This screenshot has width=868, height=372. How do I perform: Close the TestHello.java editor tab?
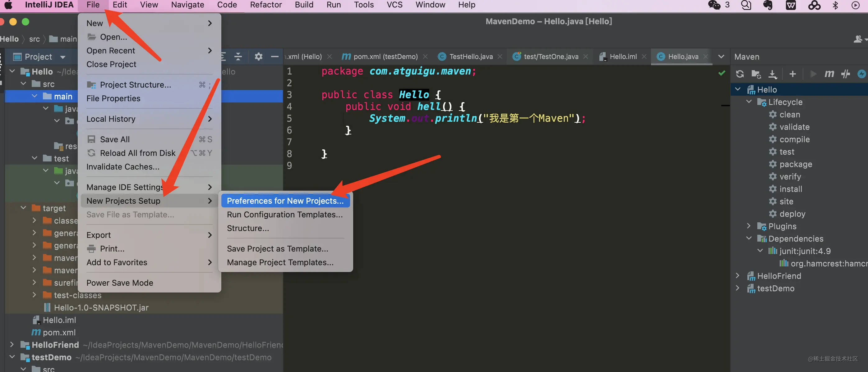500,57
